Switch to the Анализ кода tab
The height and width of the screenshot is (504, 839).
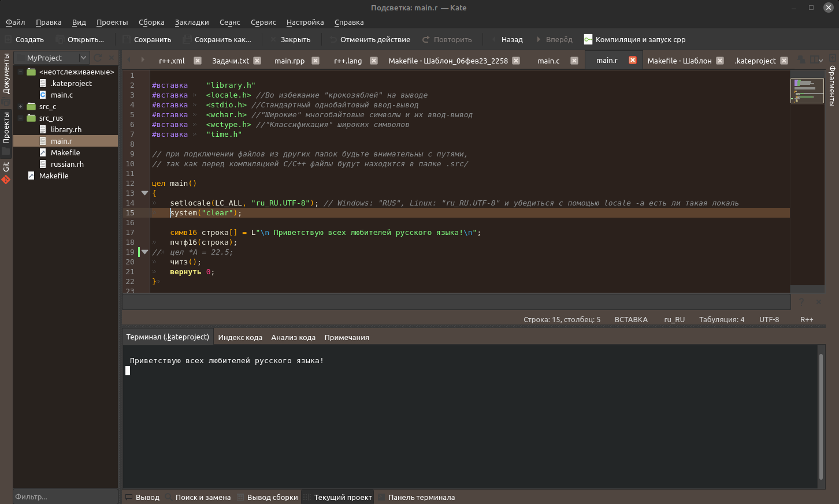tap(293, 337)
